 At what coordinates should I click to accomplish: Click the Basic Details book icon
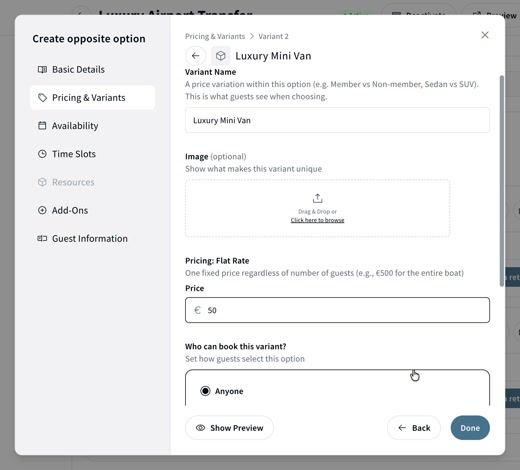[42, 69]
